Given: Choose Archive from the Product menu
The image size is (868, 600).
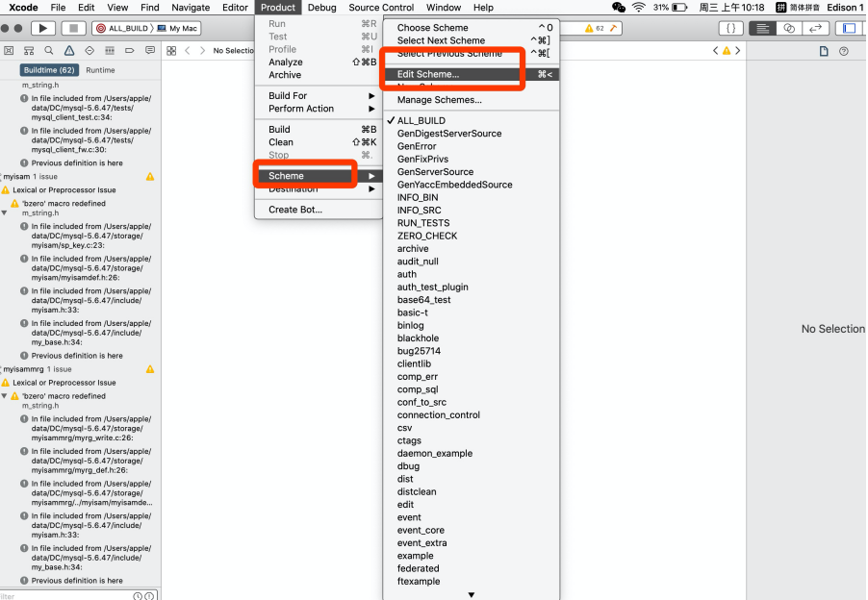Looking at the screenshot, I should 319,75.
